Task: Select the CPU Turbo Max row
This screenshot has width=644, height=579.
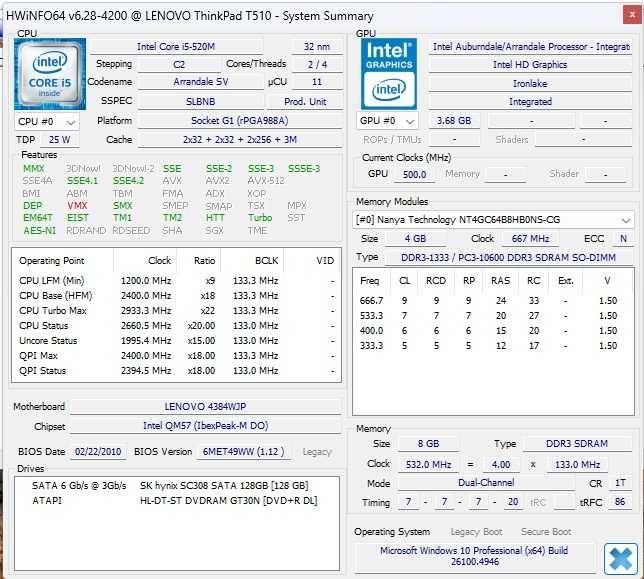Action: [176, 311]
